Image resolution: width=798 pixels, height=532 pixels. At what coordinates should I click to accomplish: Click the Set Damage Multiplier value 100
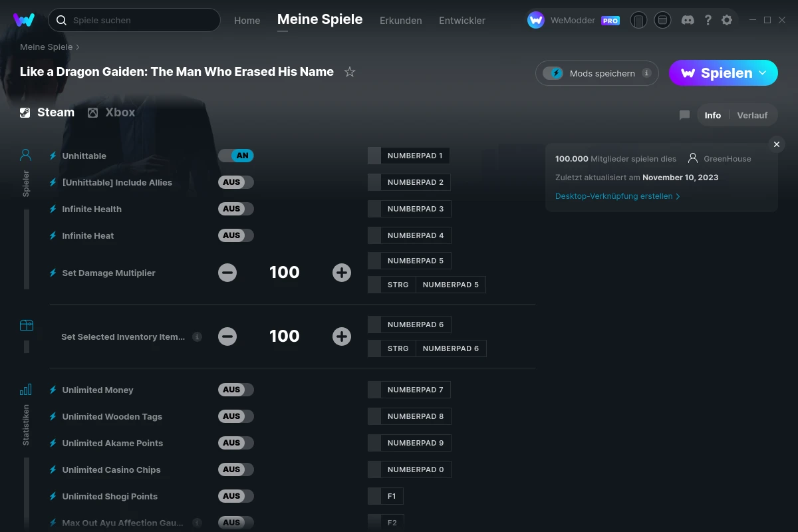click(285, 273)
